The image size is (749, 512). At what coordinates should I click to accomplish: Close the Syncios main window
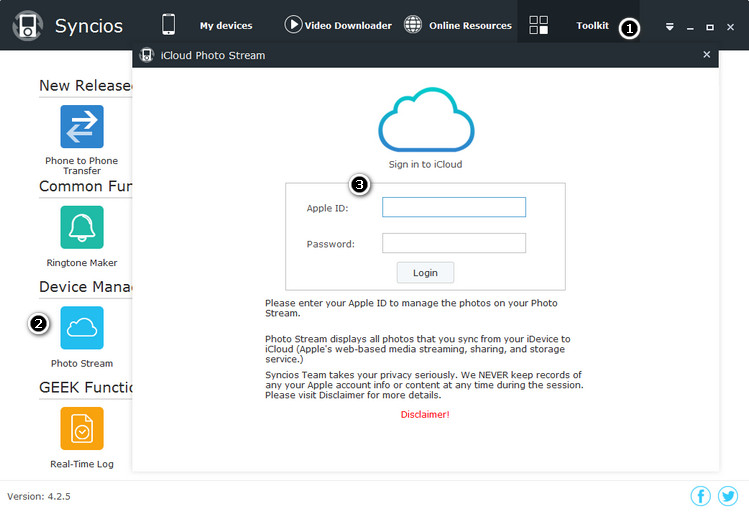pyautogui.click(x=730, y=27)
